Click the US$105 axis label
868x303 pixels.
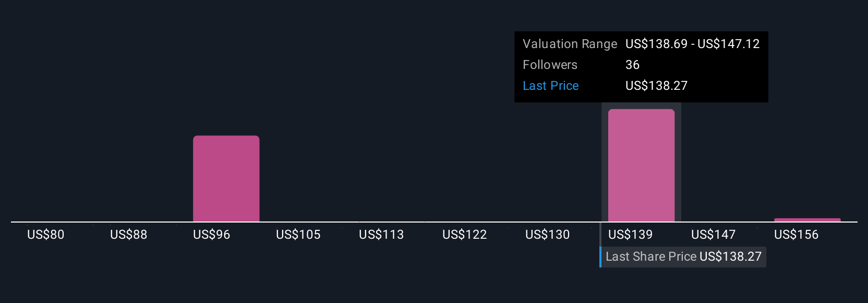(298, 235)
